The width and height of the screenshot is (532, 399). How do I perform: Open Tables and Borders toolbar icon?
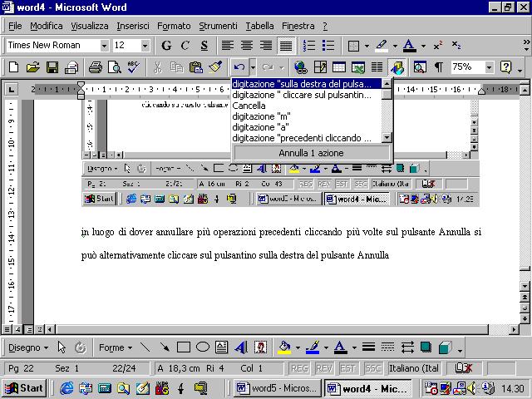(320, 67)
